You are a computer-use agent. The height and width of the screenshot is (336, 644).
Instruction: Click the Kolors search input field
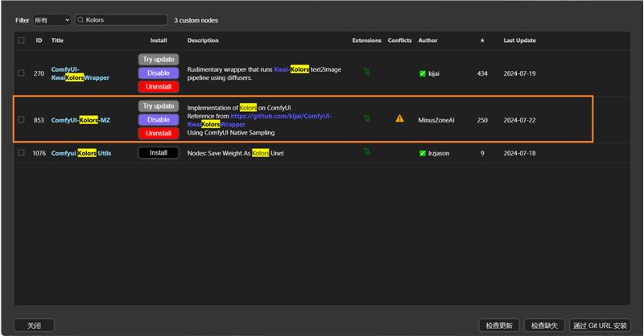click(x=122, y=19)
